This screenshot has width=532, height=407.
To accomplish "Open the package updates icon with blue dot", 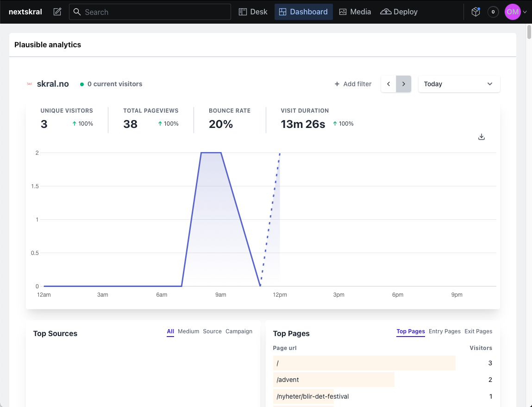I will pyautogui.click(x=476, y=12).
